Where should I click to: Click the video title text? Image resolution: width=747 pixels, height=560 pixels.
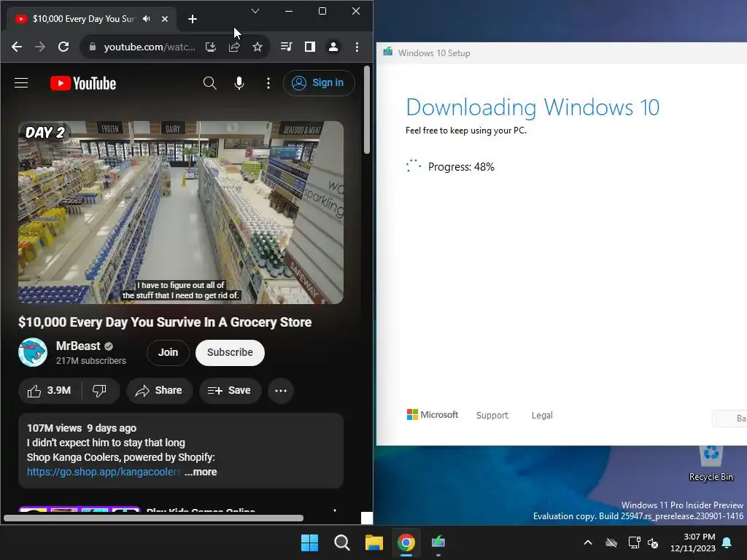click(165, 322)
